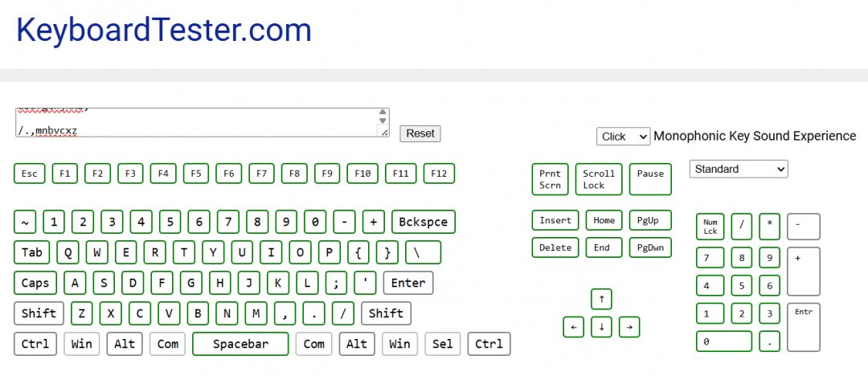Click the Reset button

420,133
